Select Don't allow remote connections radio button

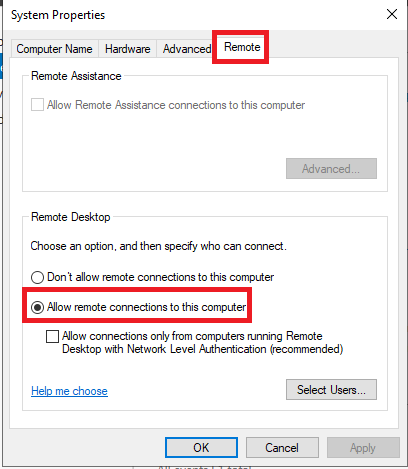pos(37,277)
